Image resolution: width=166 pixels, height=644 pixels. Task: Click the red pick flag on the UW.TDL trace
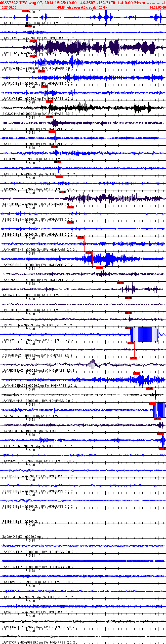coord(26,11)
